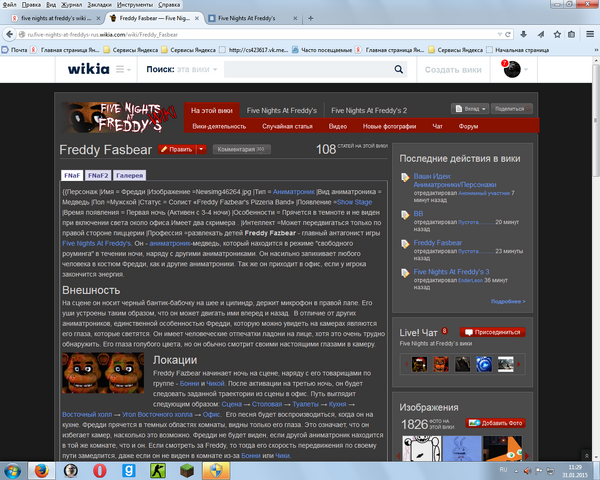
Task: Go back with browser back arrow
Action: [10, 34]
